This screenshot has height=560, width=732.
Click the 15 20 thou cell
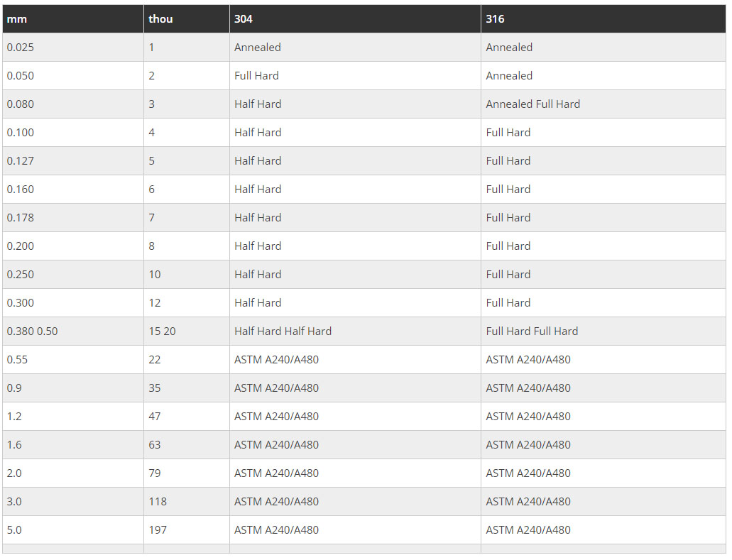[x=163, y=331]
